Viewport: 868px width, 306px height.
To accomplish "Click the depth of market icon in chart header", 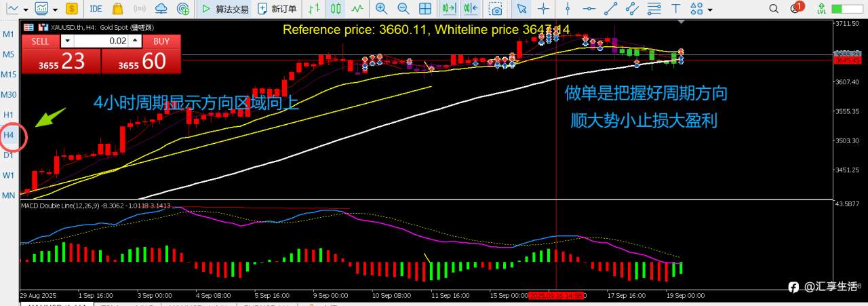I will (x=28, y=27).
